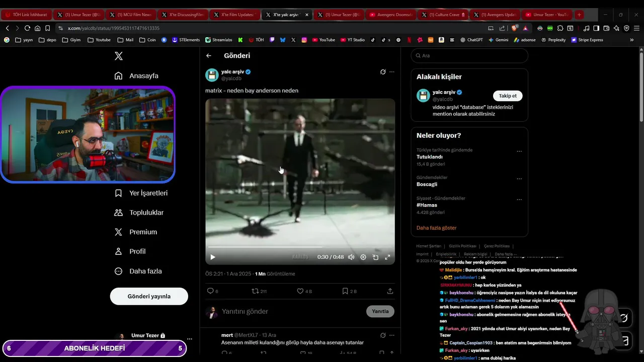Click Grok icon on yalc arşiv post
This screenshot has height=362, width=644.
383,72
